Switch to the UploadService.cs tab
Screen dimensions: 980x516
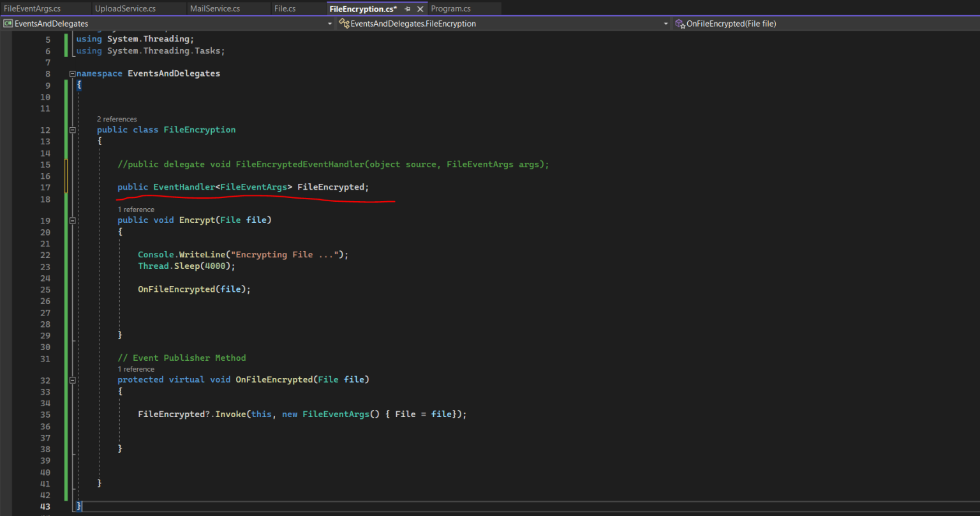coord(125,9)
